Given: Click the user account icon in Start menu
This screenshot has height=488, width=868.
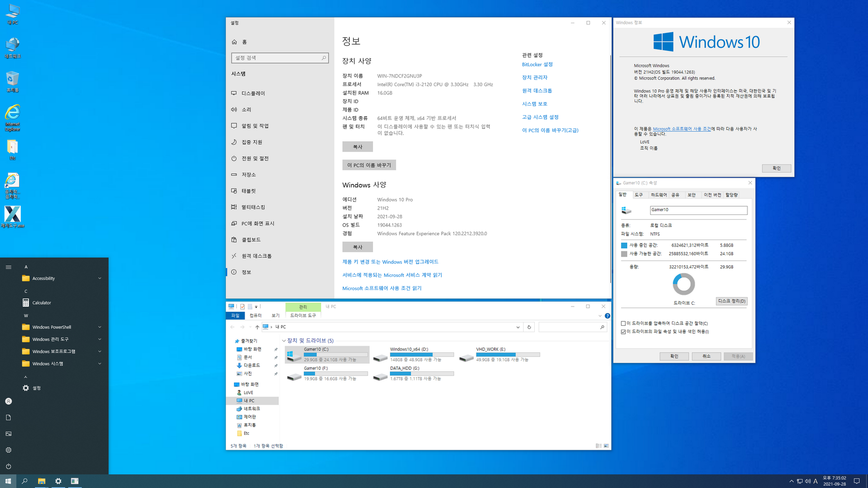Looking at the screenshot, I should 8,401.
